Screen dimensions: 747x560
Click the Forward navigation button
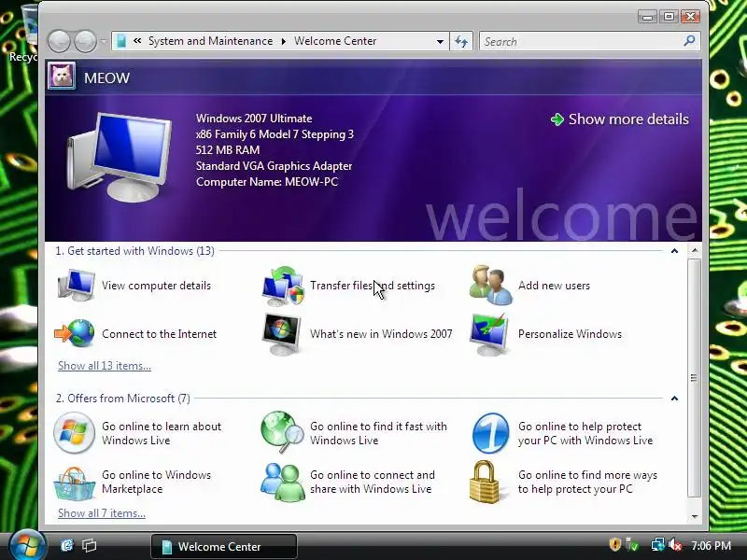coord(85,41)
